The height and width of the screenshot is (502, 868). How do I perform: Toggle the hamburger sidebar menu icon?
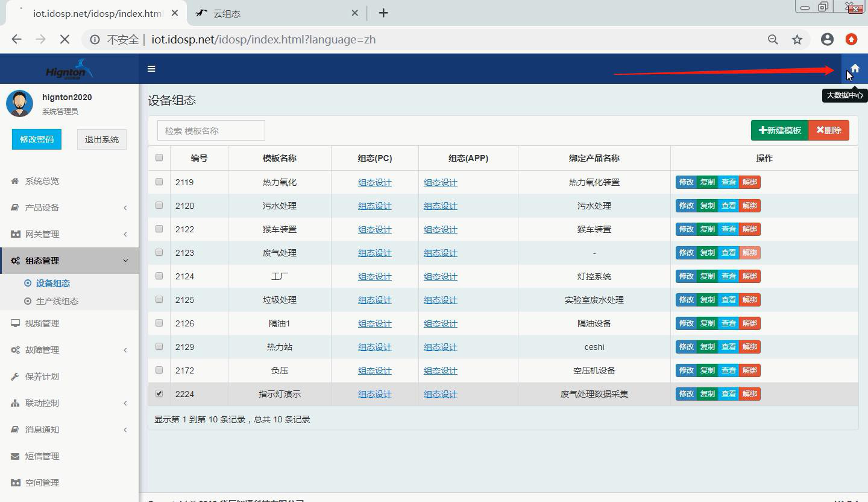click(x=151, y=69)
